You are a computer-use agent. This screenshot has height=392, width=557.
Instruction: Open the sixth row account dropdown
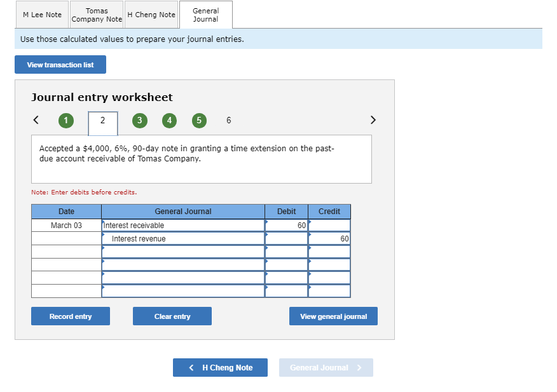pyautogui.click(x=183, y=291)
